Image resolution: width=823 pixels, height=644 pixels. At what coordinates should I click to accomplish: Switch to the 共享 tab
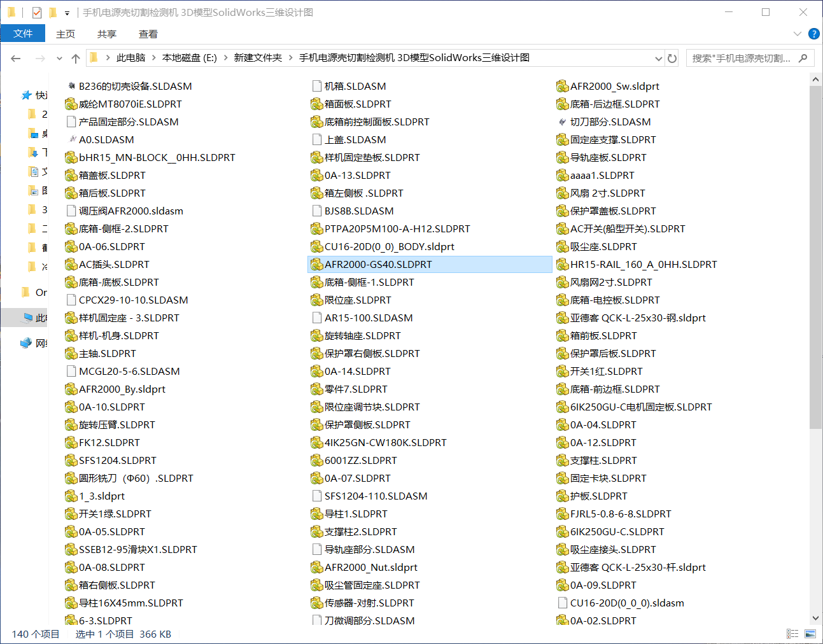[x=107, y=34]
